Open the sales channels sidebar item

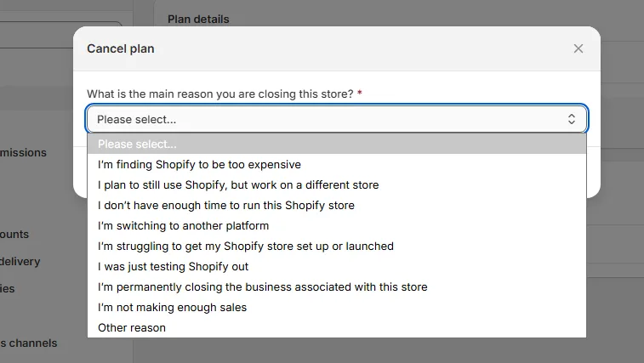(x=29, y=343)
